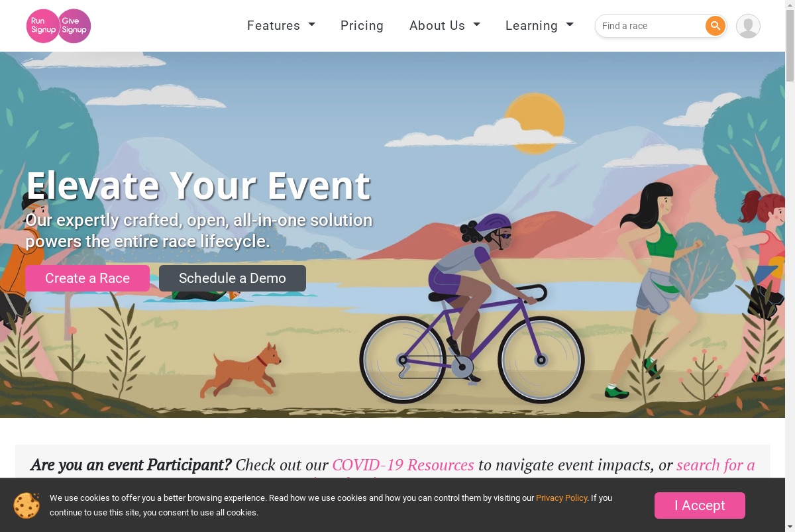
Task: Click the Create a Race button
Action: click(x=87, y=278)
